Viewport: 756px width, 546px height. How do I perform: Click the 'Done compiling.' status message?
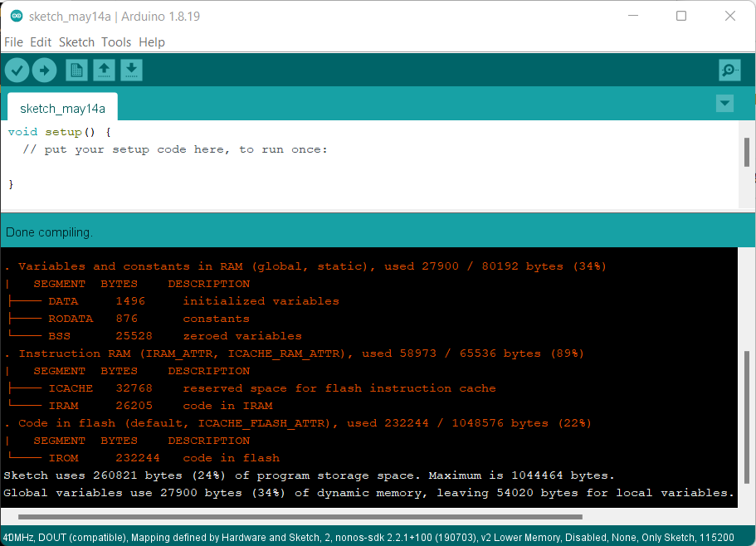[x=49, y=232]
